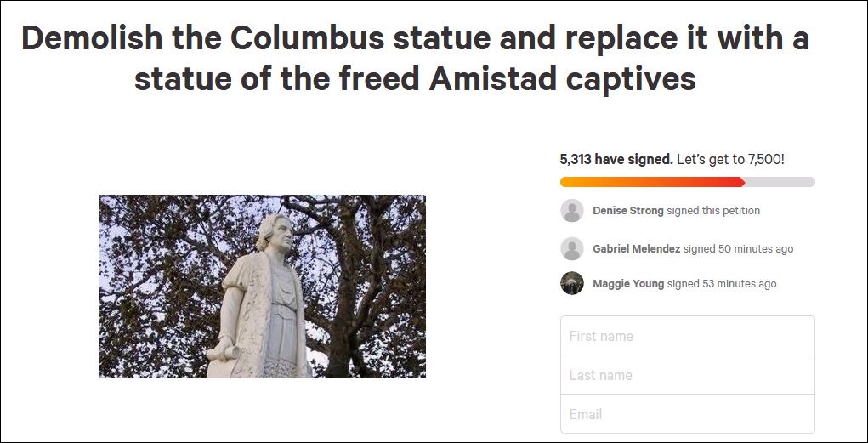Open Maggie Young's profile photo avatar

pyautogui.click(x=572, y=283)
